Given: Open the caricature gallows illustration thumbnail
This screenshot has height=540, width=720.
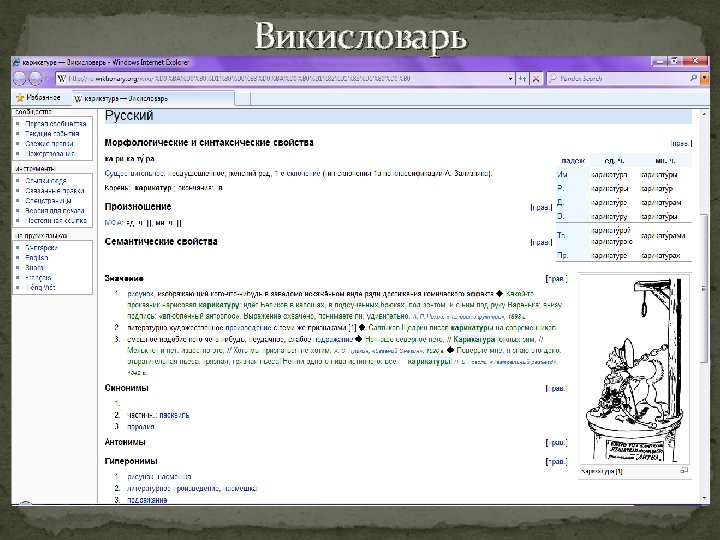Looking at the screenshot, I should point(635,369).
